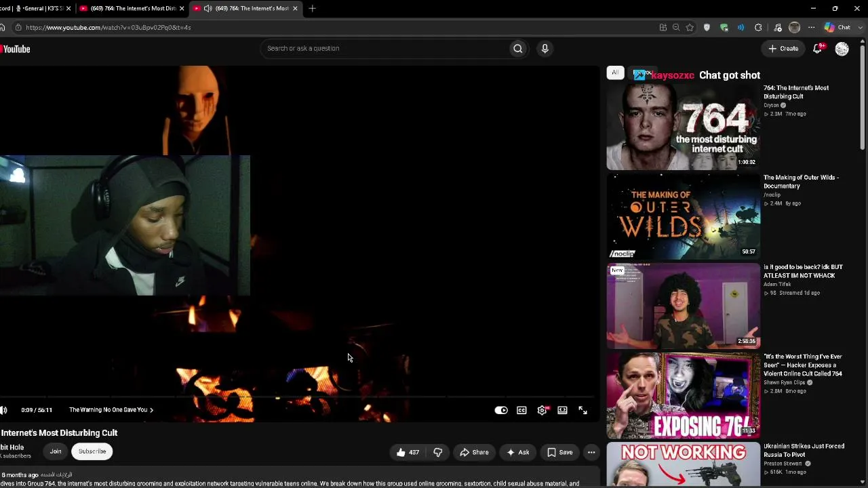
Task: Visit the Shawn Ryan Clips channel
Action: [x=784, y=383]
